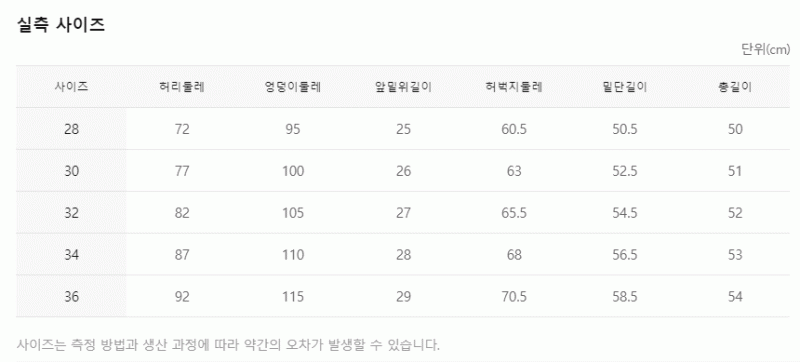Choose the size 32 row label

click(72, 213)
